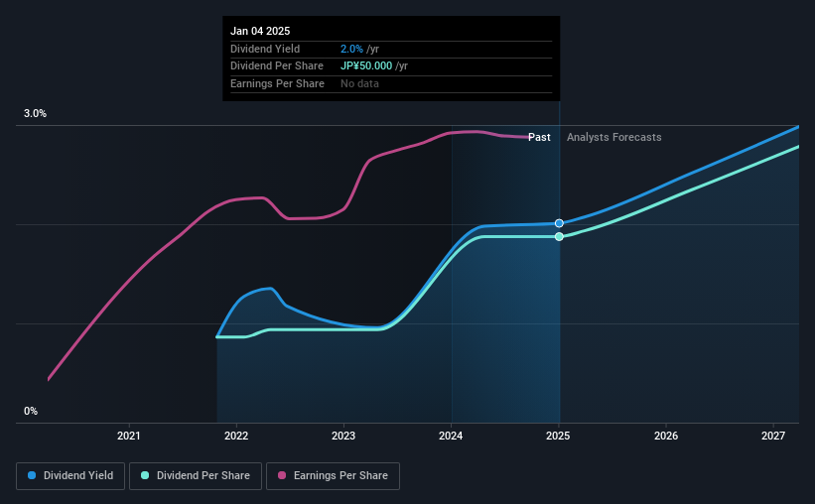The width and height of the screenshot is (815, 504).
Task: Select the blue Dividend Yield data point at 2025
Action: 559,223
